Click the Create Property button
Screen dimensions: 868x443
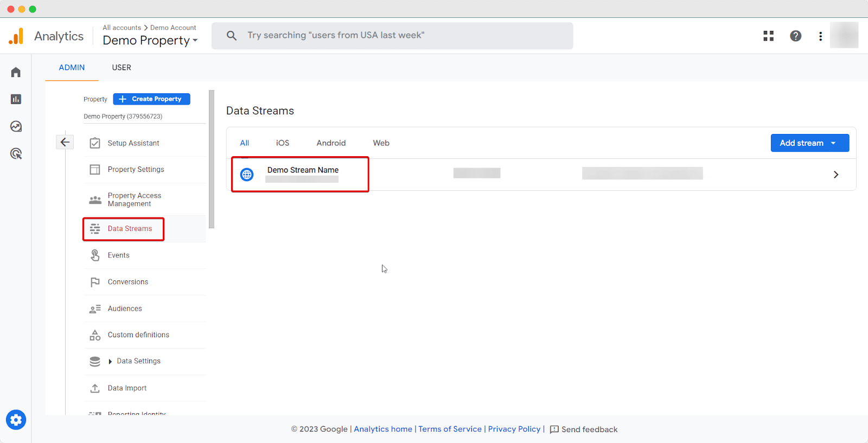(x=151, y=99)
